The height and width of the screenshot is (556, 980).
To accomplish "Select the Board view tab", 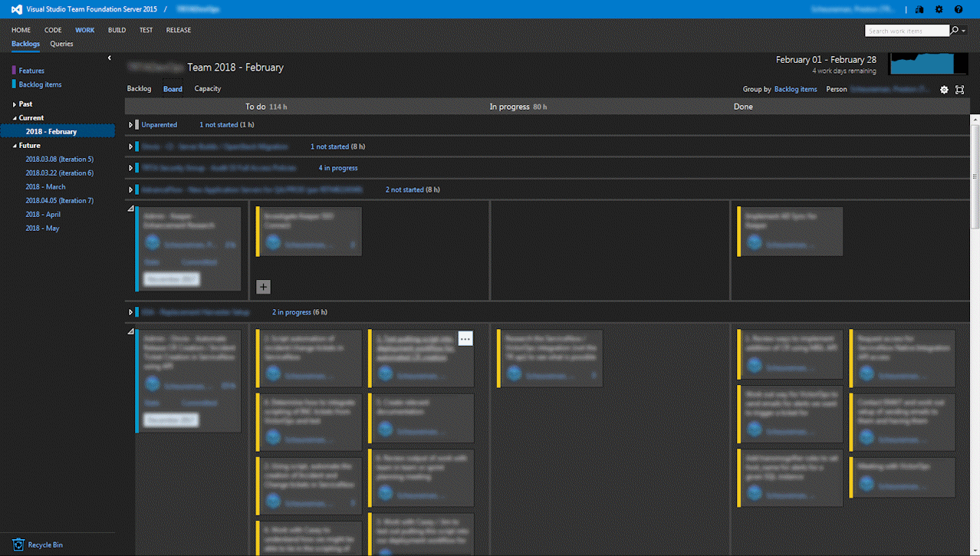I will pos(173,89).
